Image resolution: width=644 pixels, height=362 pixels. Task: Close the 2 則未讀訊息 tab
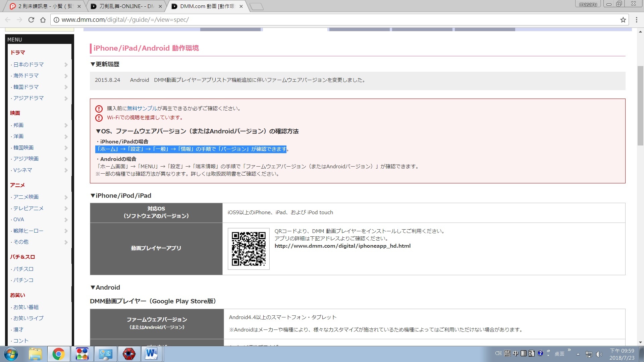79,6
